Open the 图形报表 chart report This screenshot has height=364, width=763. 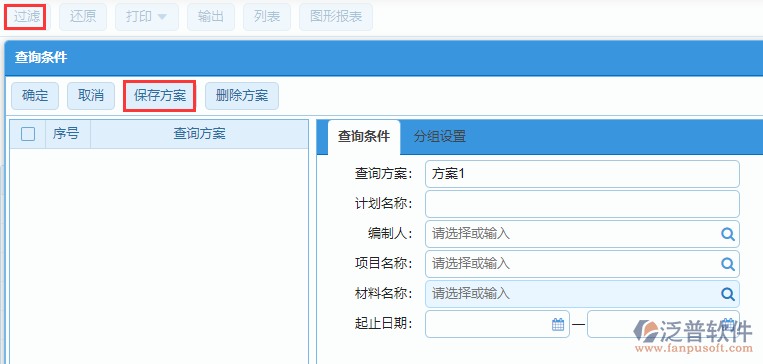click(336, 17)
